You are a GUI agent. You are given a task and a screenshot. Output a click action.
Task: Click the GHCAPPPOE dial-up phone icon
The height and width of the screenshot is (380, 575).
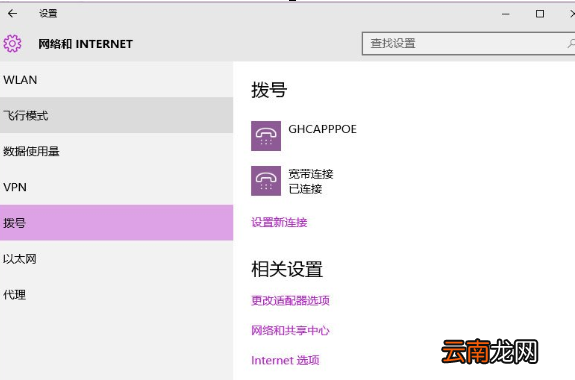(x=266, y=136)
